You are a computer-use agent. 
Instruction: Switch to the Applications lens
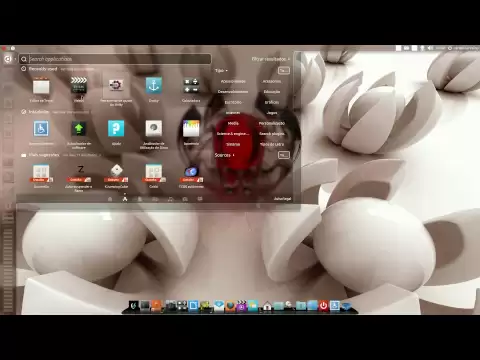125,199
